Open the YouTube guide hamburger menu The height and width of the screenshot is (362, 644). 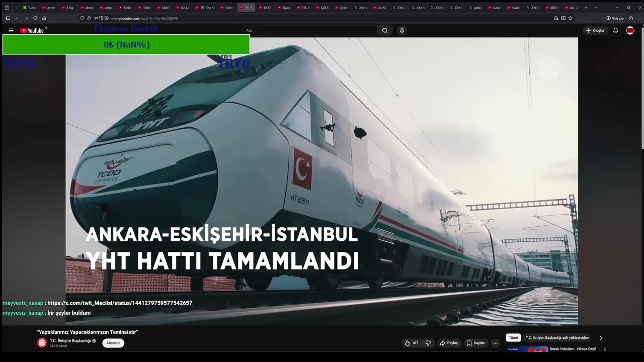pos(11,31)
